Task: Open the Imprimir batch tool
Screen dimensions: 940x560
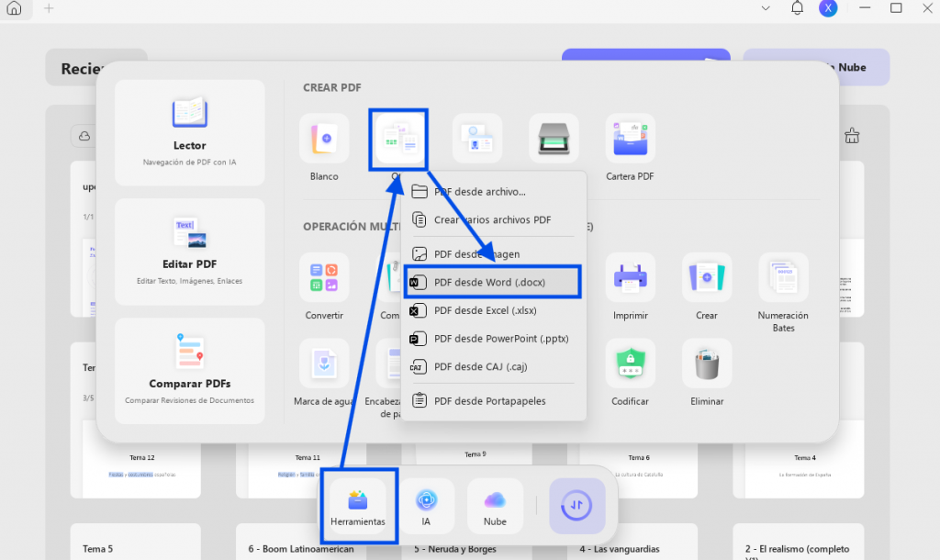Action: pos(630,277)
